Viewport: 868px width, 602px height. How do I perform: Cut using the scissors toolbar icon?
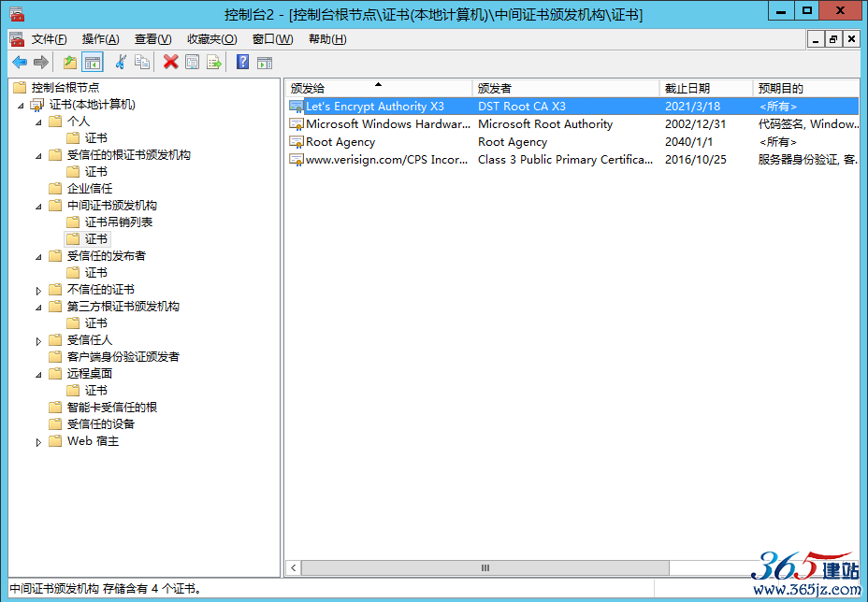click(121, 62)
